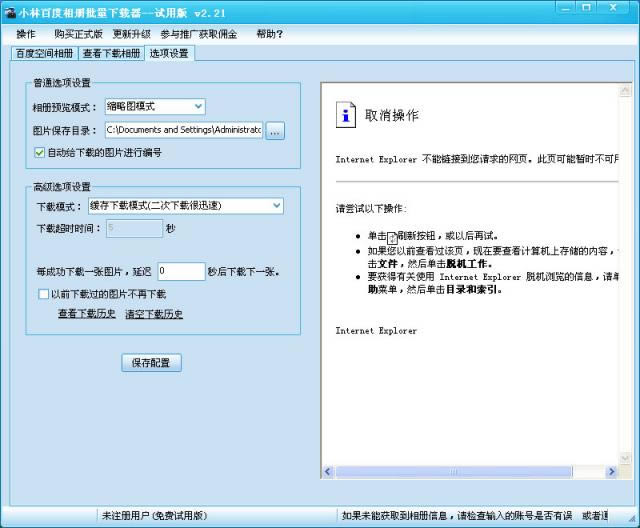Open the 更新升级 menu

(131, 34)
